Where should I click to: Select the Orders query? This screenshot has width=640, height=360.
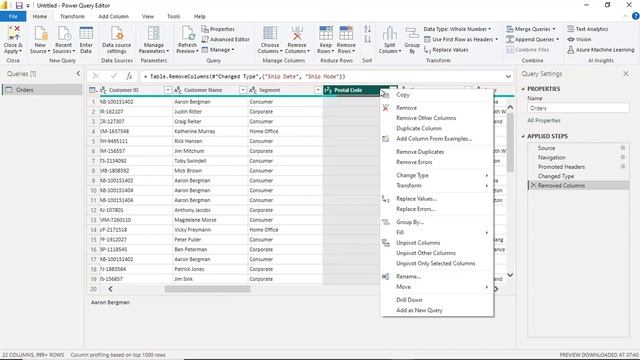coord(42,90)
